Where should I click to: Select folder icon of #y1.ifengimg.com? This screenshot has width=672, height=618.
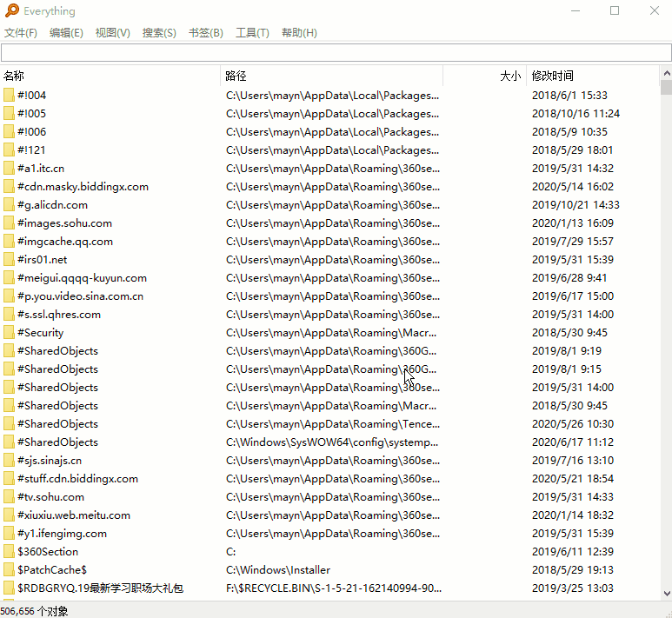click(x=9, y=534)
